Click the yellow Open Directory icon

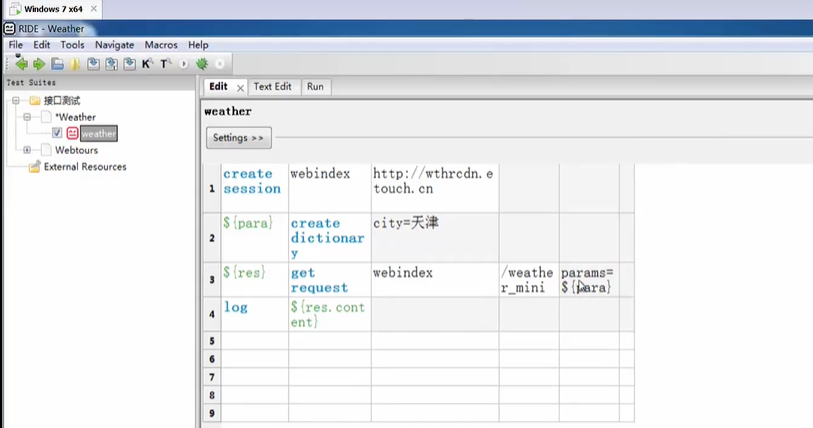coord(75,64)
